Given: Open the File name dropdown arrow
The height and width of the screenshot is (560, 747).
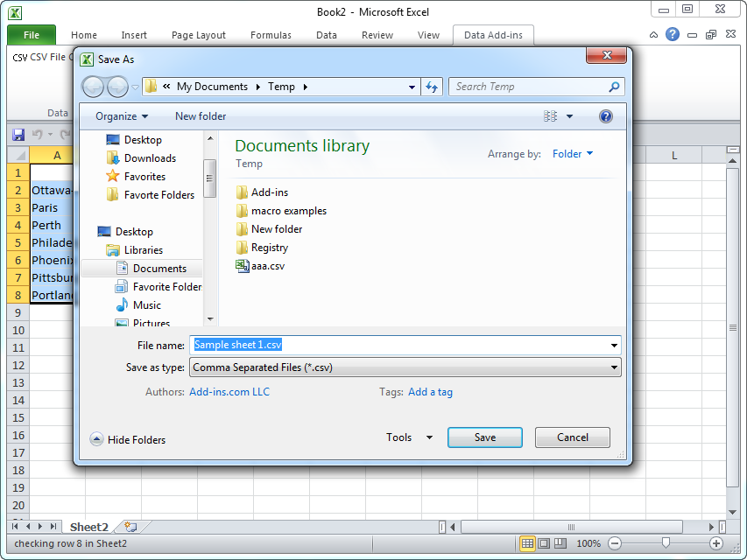Looking at the screenshot, I should pos(614,346).
